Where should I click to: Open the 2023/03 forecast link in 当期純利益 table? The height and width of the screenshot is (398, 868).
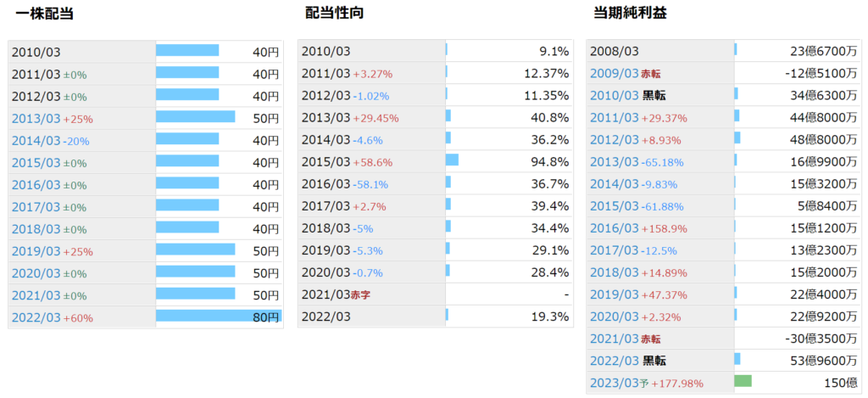pyautogui.click(x=615, y=383)
